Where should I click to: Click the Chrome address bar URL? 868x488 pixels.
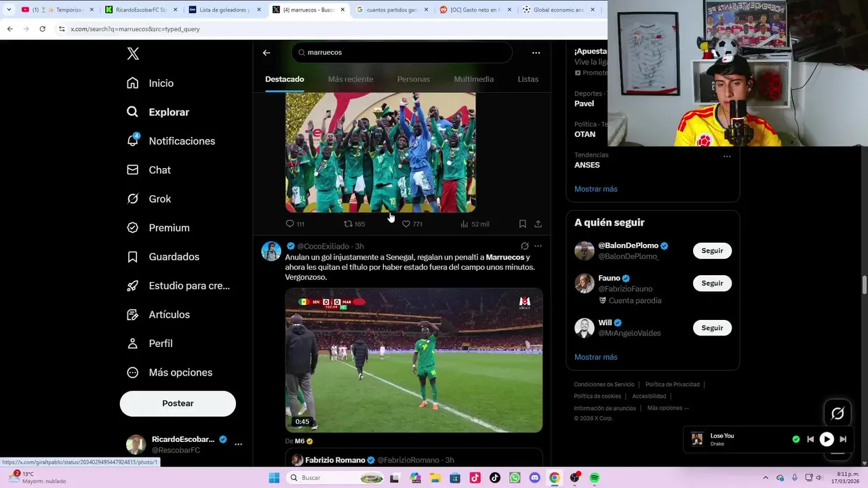(x=135, y=29)
